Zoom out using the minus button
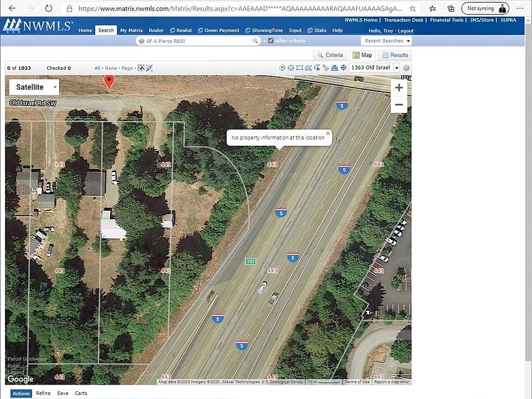Viewport: 532px width, 399px height. click(x=398, y=104)
